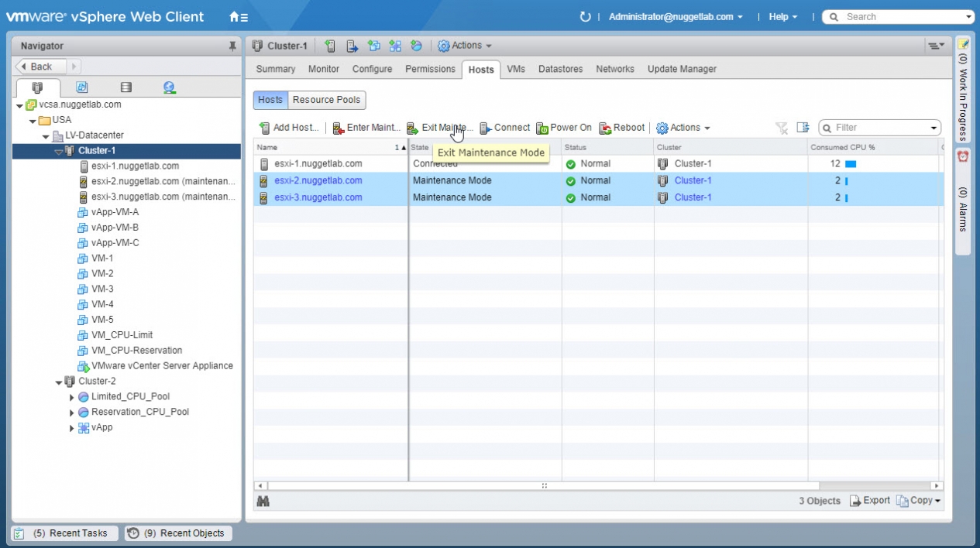
Task: Expand the Limited_CPU_Pool tree node
Action: (x=72, y=397)
